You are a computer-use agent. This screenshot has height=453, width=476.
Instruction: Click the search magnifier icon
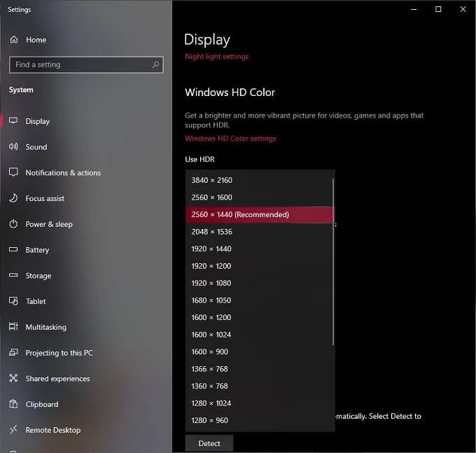click(x=155, y=64)
